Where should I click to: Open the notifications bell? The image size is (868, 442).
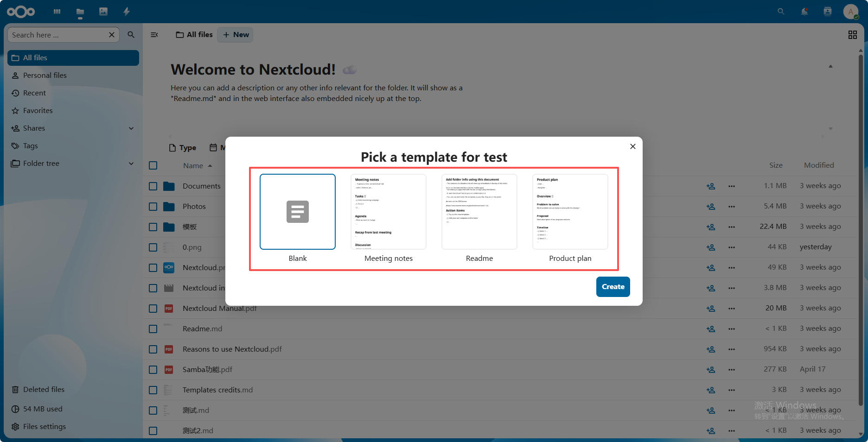[804, 12]
